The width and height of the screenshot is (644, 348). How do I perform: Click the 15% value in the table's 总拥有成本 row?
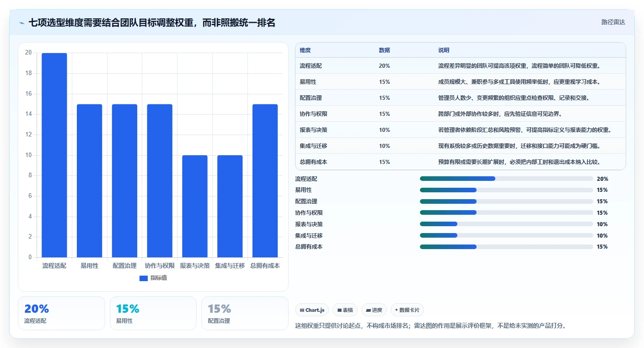pos(385,162)
